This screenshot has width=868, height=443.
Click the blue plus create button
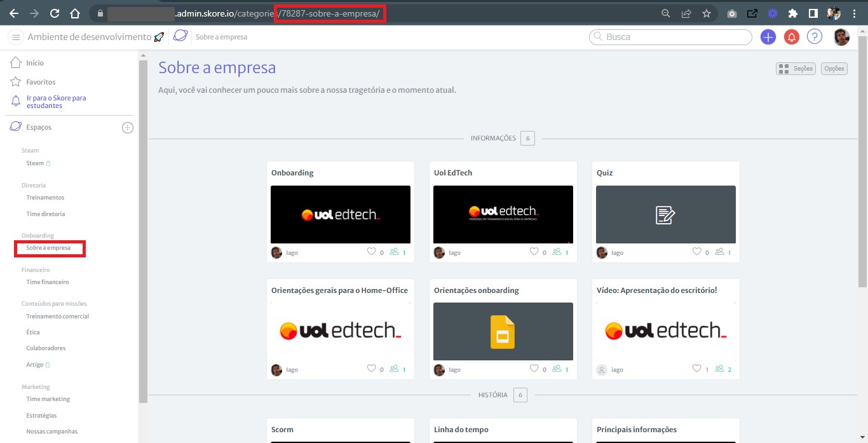click(x=768, y=37)
